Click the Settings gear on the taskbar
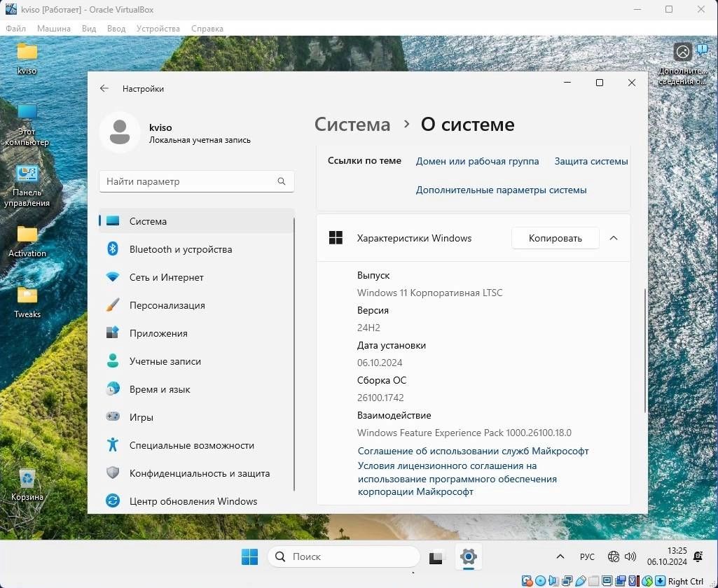This screenshot has height=588, width=718. pyautogui.click(x=469, y=556)
